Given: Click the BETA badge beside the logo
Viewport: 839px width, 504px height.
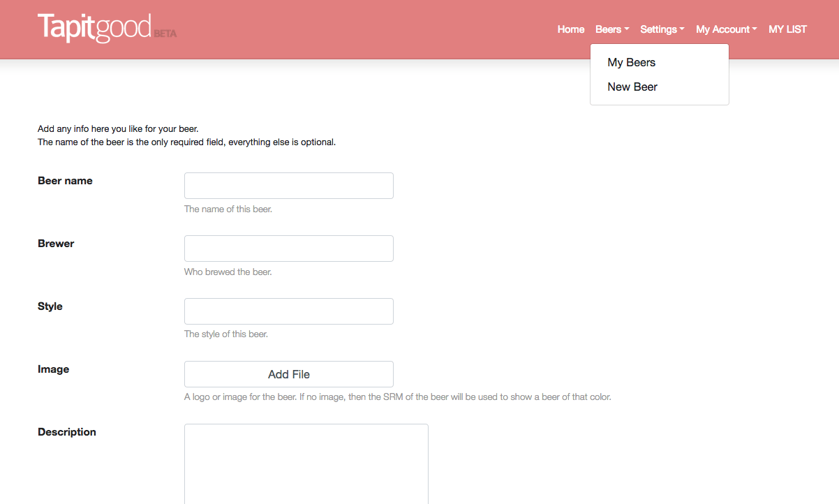Looking at the screenshot, I should pos(165,34).
